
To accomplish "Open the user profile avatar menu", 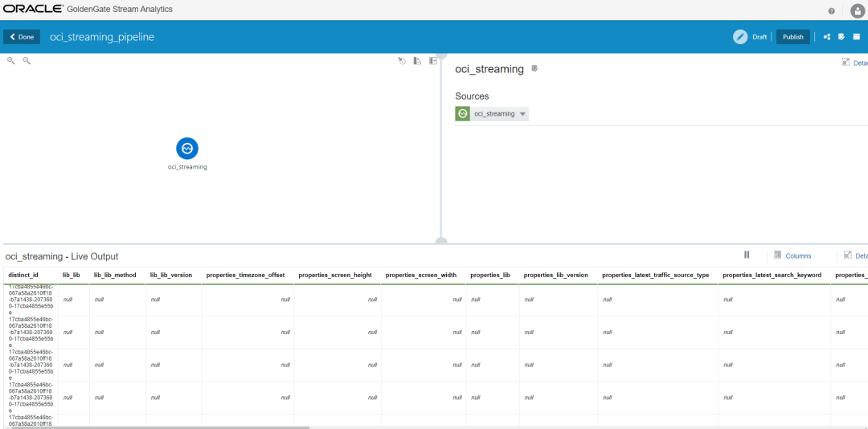I will pos(858,11).
